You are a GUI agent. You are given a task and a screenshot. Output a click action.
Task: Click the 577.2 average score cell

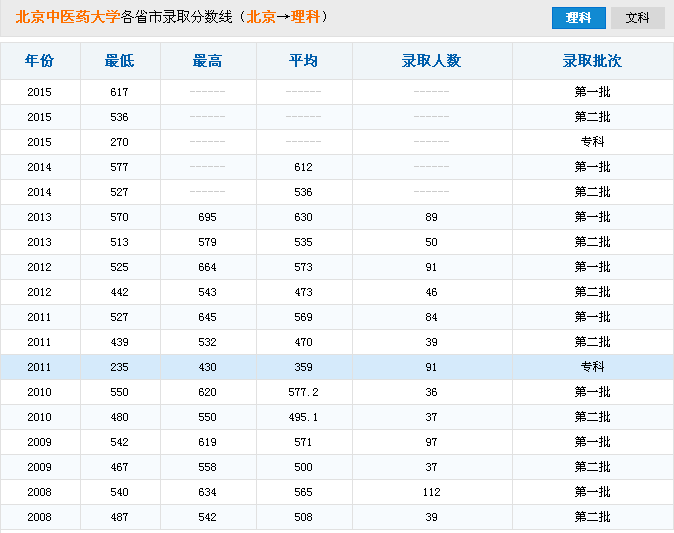[x=303, y=392]
